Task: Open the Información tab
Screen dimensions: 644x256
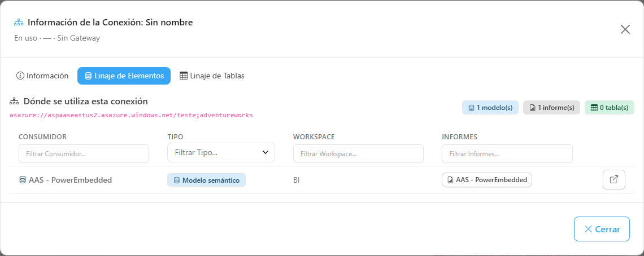Action: pos(42,76)
